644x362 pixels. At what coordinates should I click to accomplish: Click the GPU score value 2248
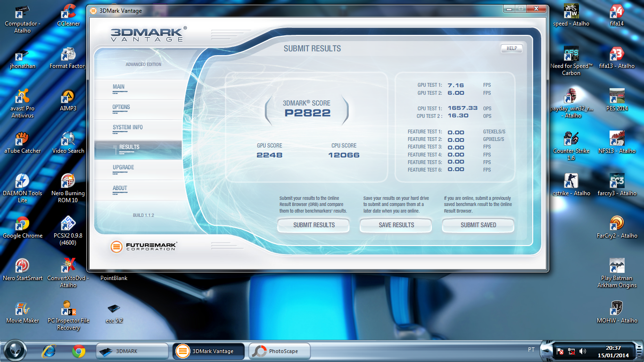269,155
